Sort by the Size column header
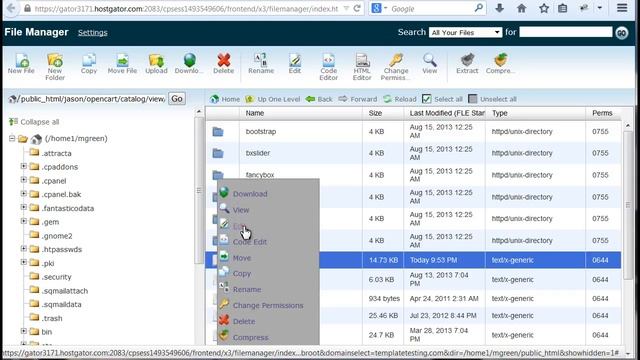This screenshot has height=360, width=640. tap(376, 113)
